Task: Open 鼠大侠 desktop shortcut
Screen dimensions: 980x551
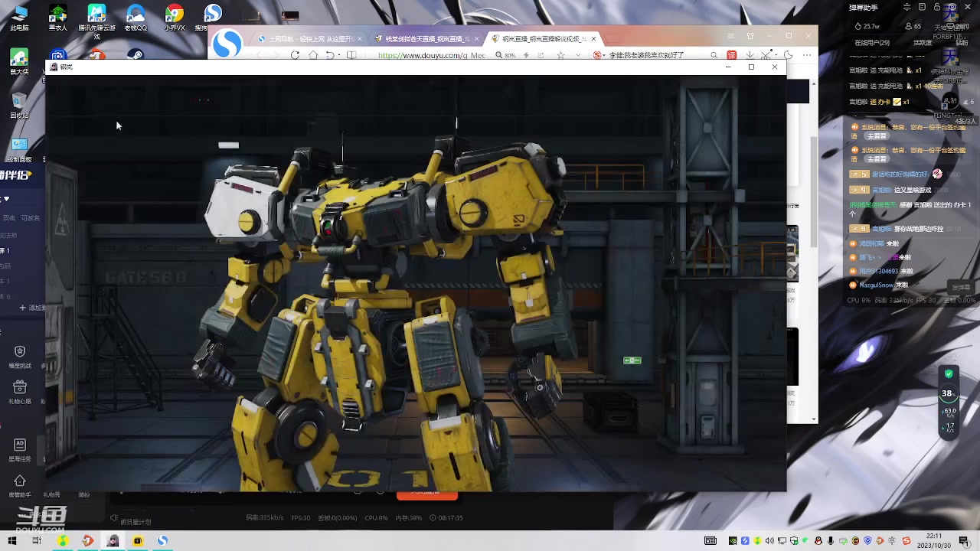Action: click(19, 61)
